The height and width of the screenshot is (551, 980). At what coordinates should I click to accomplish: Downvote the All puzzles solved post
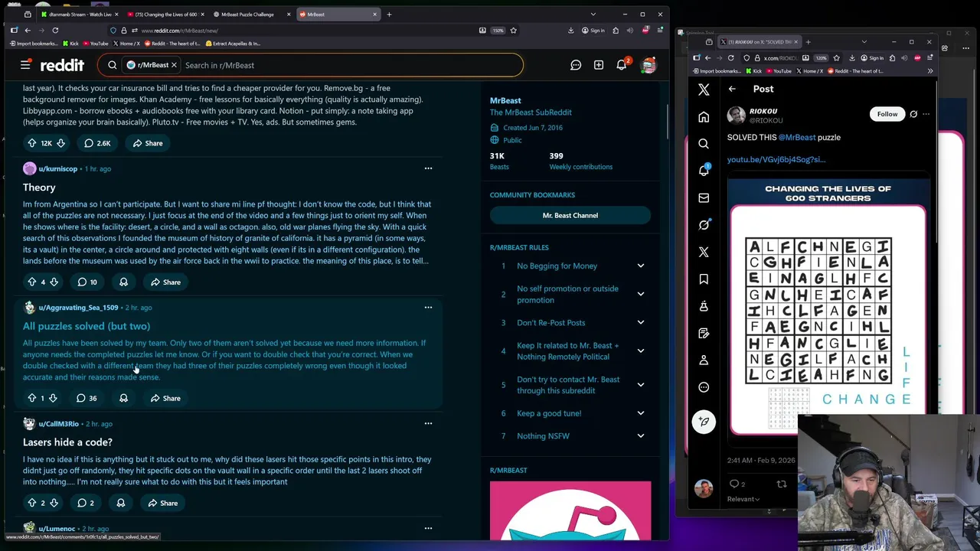(x=53, y=398)
